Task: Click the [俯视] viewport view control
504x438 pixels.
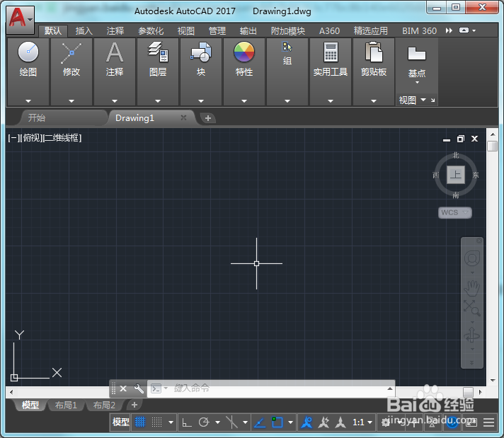Action: [32, 138]
